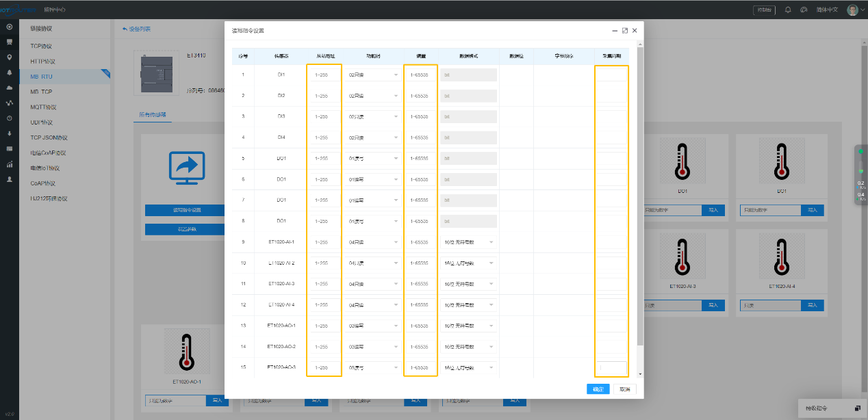The height and width of the screenshot is (420, 868).
Task: Select MB TCP protocol in sidebar list
Action: 41,92
